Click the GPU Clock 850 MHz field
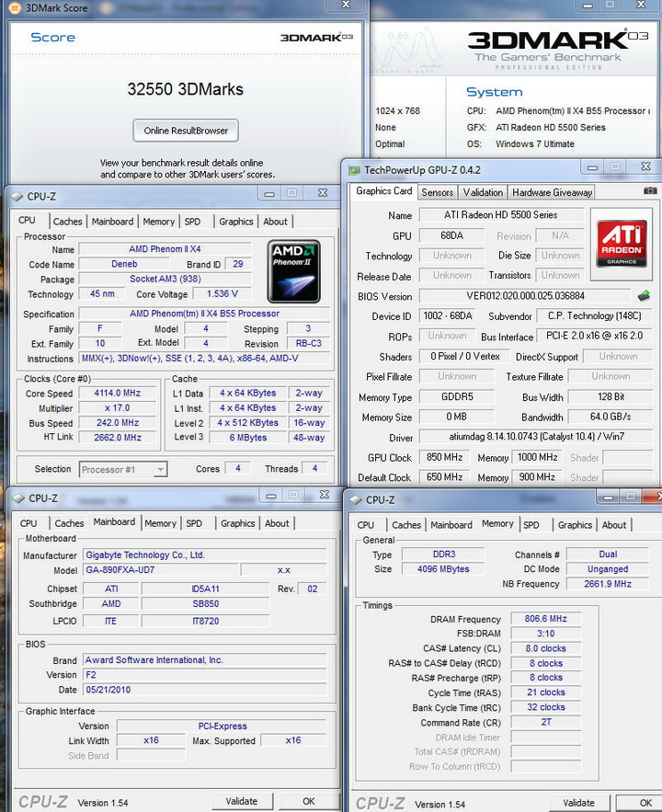This screenshot has height=812, width=662. (444, 457)
